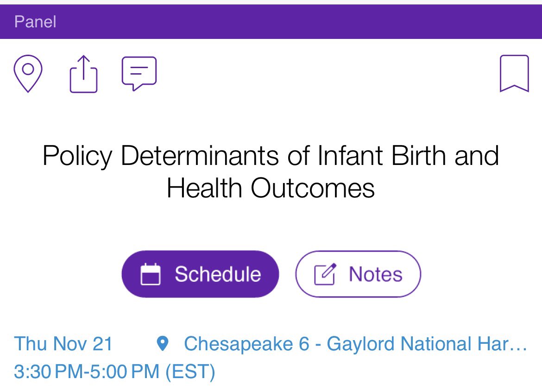Image resolution: width=542 pixels, height=392 pixels.
Task: Add session with the Schedule button
Action: point(200,274)
